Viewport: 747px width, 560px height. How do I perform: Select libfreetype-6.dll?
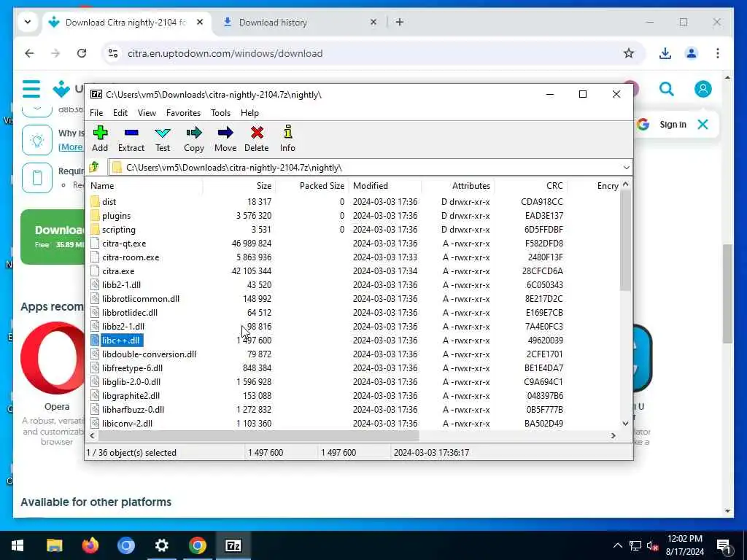click(x=133, y=368)
